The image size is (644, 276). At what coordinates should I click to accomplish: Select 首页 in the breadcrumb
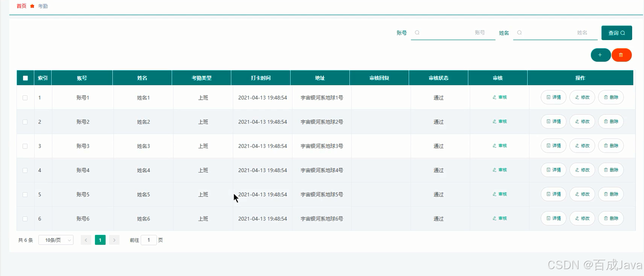coord(20,6)
